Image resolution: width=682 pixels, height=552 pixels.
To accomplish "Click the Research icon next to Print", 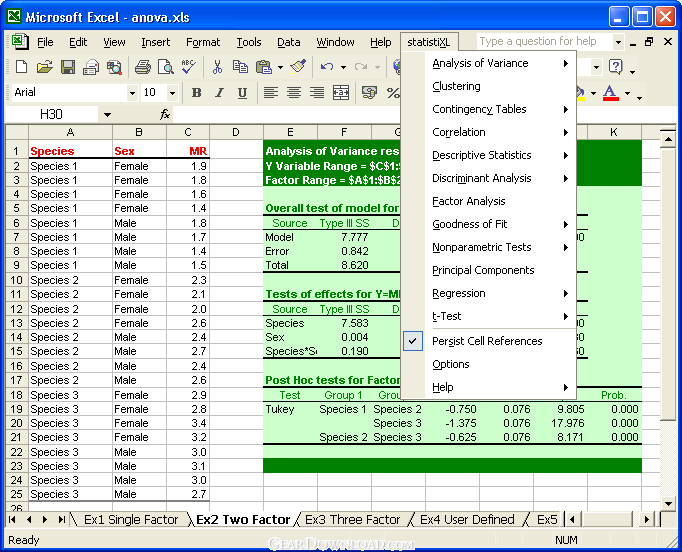I will coord(114,67).
